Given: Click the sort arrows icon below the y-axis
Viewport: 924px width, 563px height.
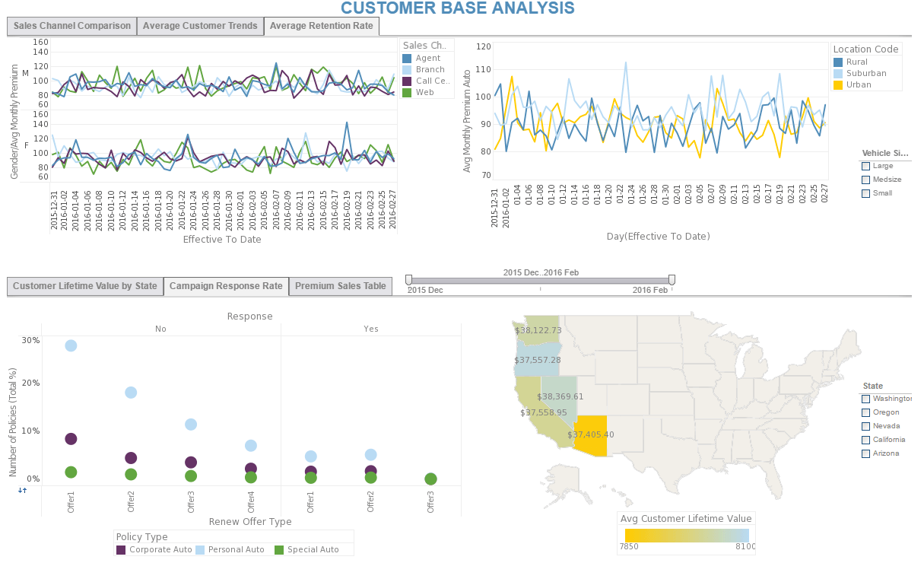Looking at the screenshot, I should click(x=23, y=490).
